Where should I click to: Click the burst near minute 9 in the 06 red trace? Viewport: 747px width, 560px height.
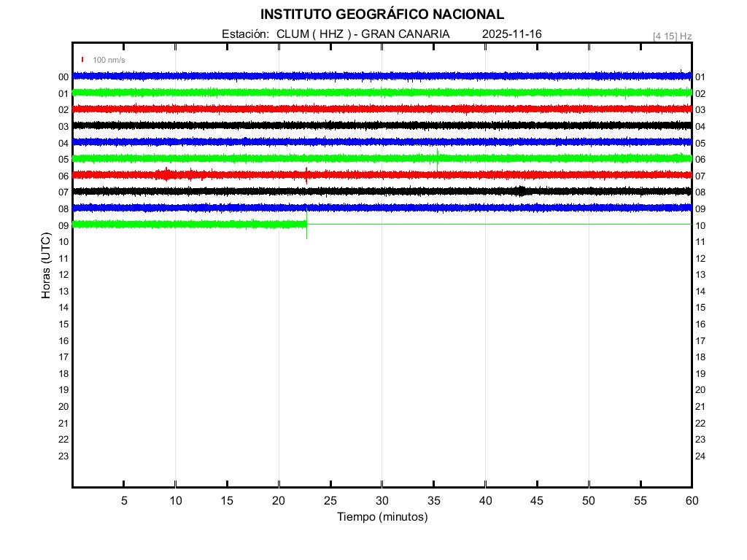(166, 174)
